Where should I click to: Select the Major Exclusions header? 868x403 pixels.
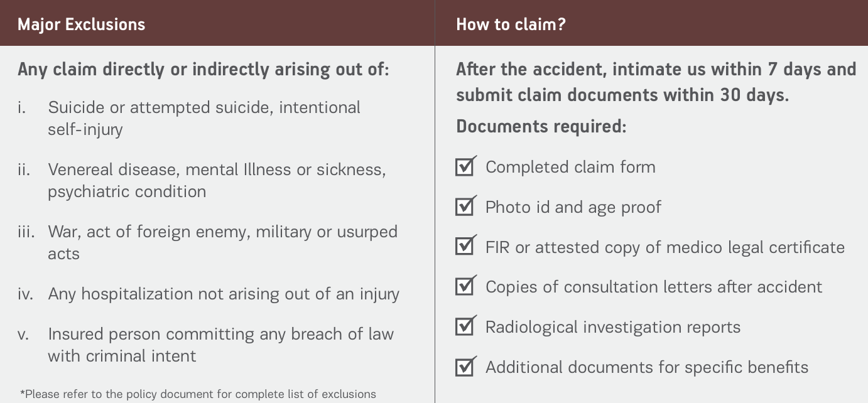pyautogui.click(x=81, y=24)
